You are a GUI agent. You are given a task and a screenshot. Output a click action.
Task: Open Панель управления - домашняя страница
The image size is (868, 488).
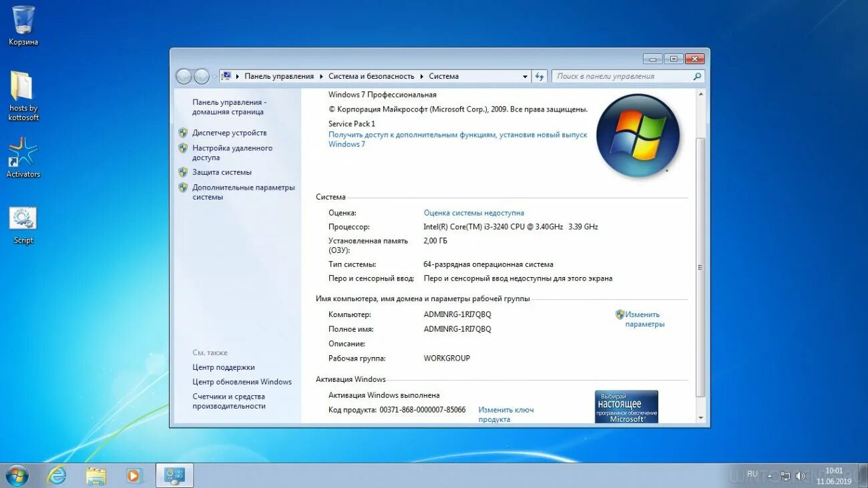pos(229,107)
